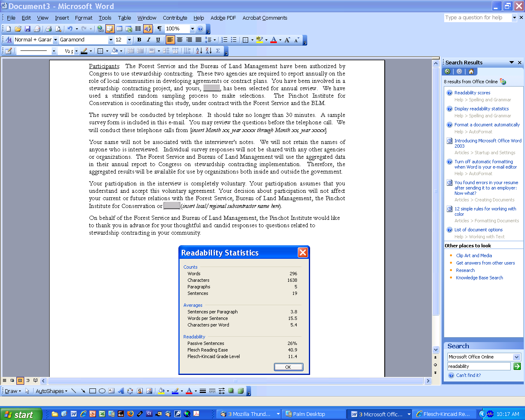Click OK in Readability Statistics dialog
Screen dimensions: 525x420
(x=288, y=367)
